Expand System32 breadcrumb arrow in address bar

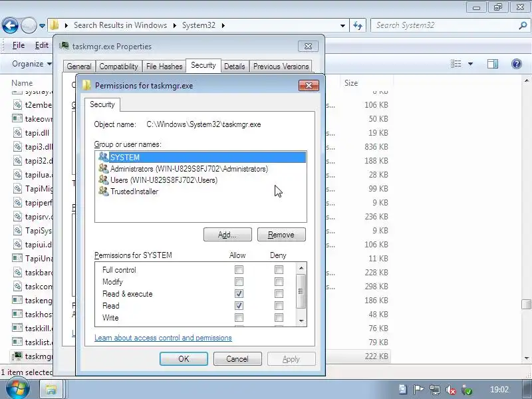pos(223,25)
